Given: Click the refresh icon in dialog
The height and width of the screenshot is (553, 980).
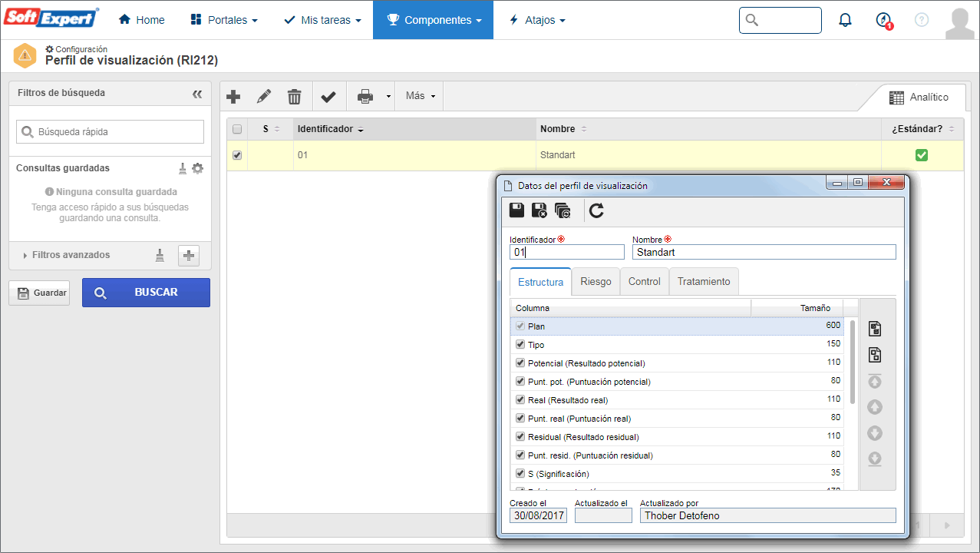Looking at the screenshot, I should point(596,210).
